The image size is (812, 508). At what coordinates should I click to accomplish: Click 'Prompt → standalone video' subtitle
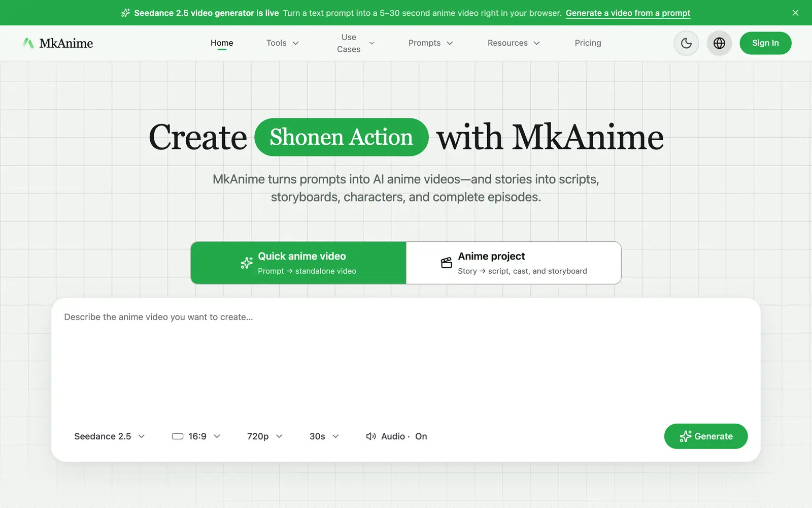tap(307, 271)
